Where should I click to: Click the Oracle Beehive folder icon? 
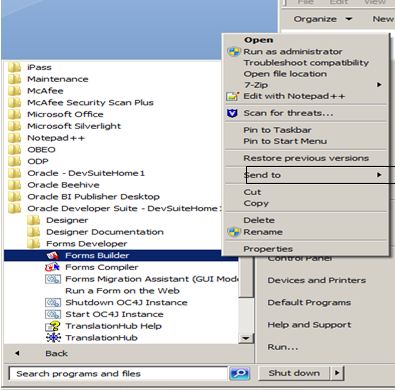(x=15, y=185)
